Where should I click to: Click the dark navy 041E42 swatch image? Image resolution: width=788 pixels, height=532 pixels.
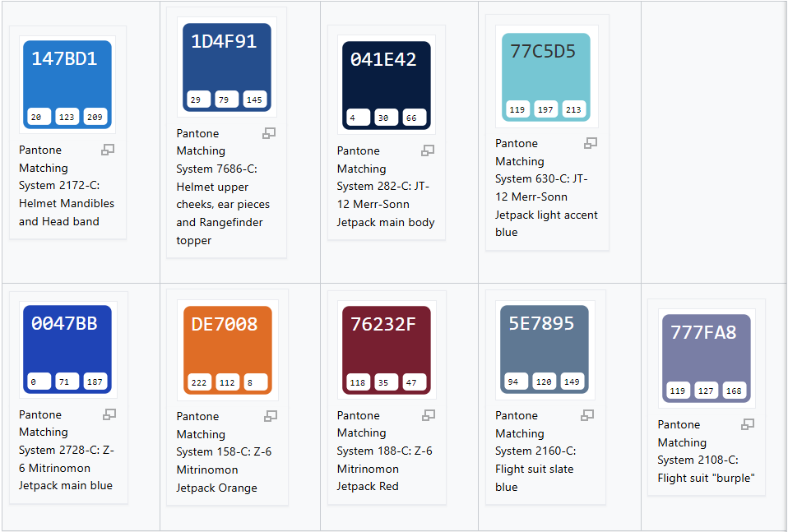point(386,82)
